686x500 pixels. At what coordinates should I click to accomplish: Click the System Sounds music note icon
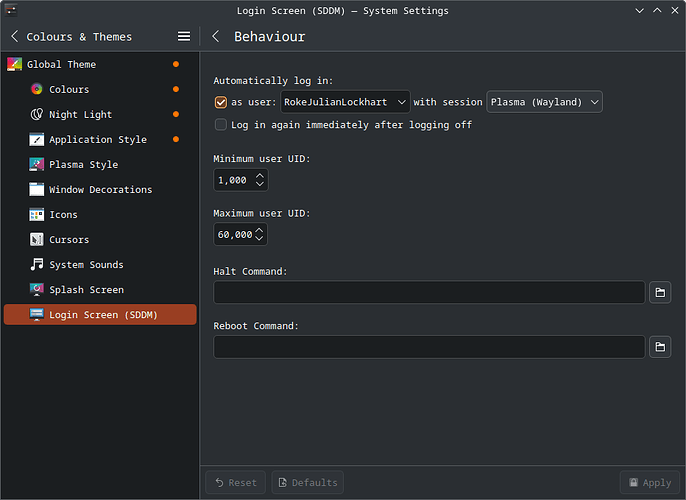[37, 265]
